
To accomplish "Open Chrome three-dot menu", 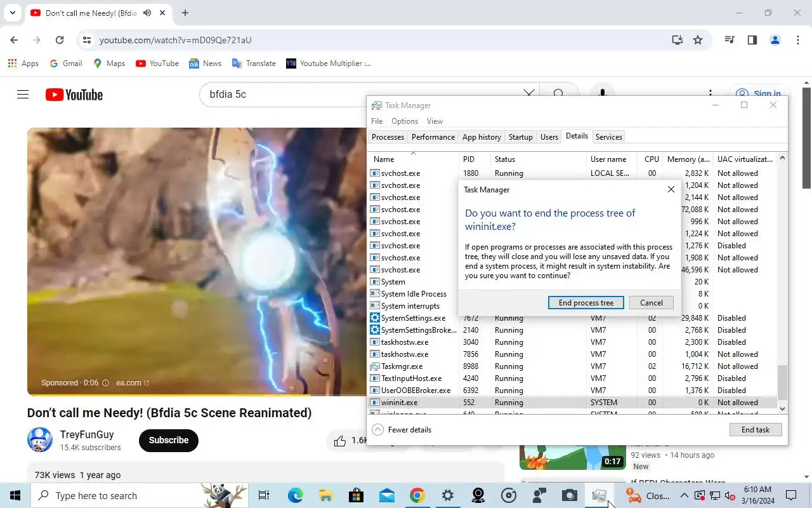I will tap(797, 40).
